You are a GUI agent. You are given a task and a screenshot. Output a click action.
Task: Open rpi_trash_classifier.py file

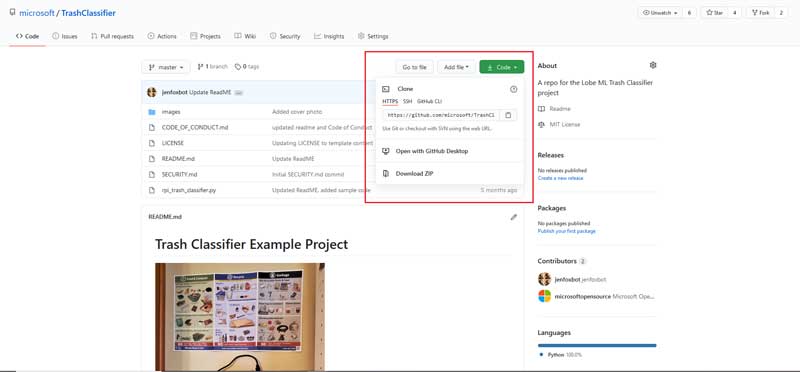click(189, 190)
